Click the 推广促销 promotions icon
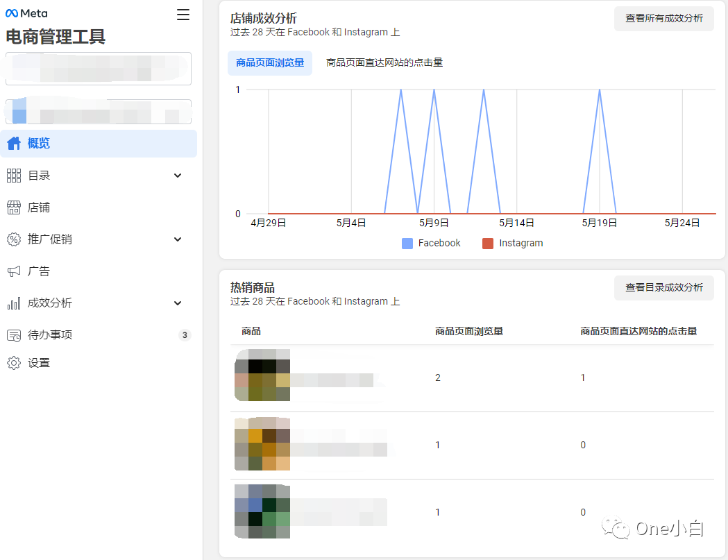This screenshot has width=728, height=560. click(13, 239)
